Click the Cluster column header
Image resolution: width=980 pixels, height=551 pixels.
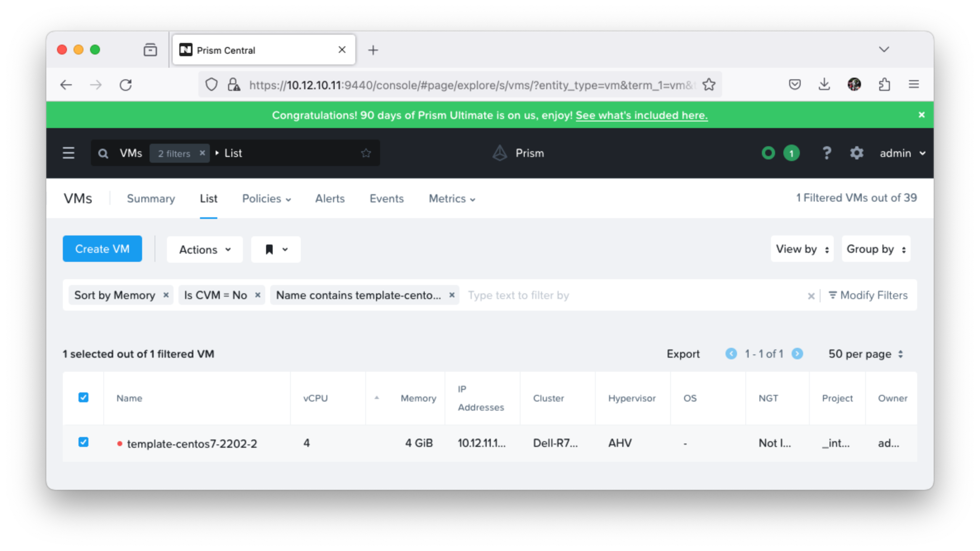[548, 398]
